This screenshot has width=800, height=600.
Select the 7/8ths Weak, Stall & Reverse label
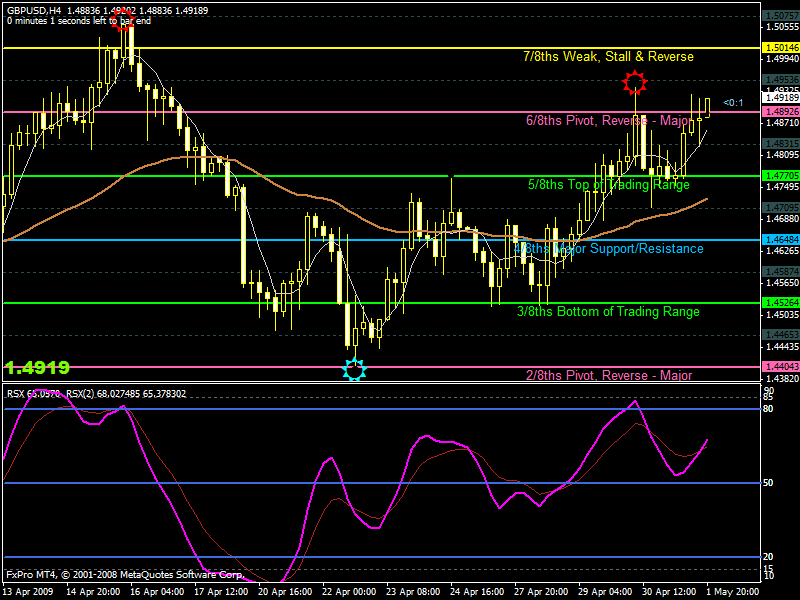608,57
